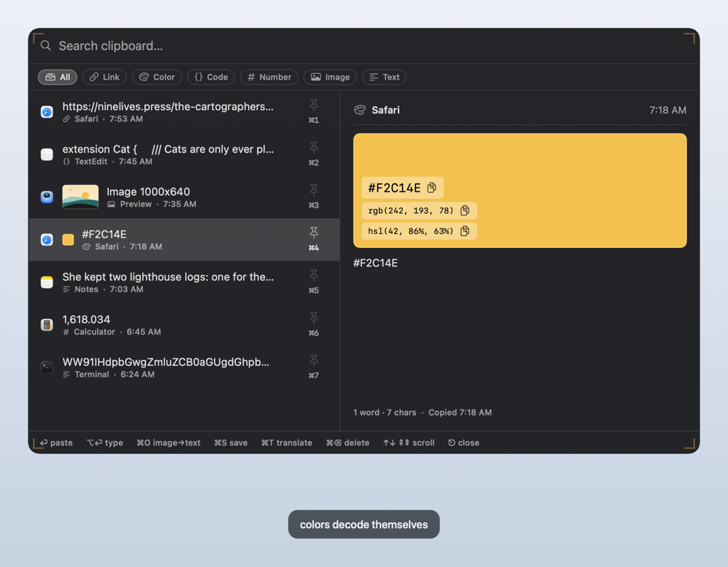Click the scroll hint in footer

(409, 443)
